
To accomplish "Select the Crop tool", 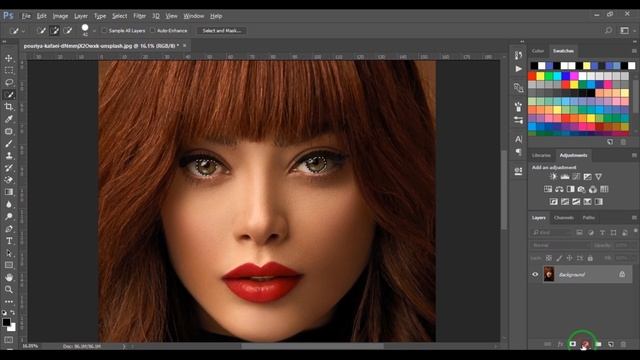I will (x=9, y=107).
